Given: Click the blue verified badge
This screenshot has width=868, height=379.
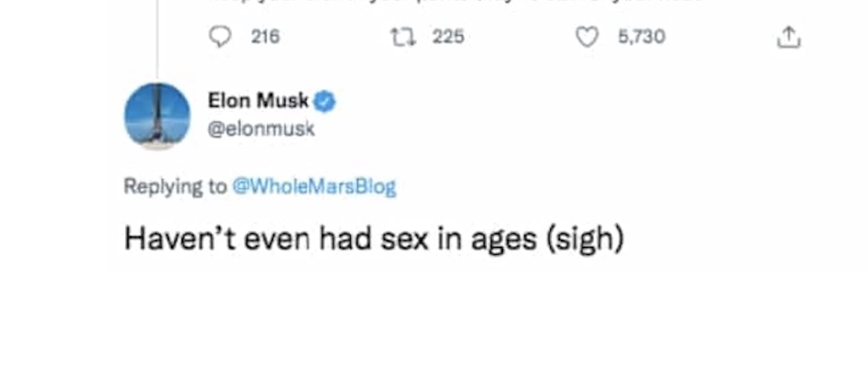Looking at the screenshot, I should point(324,102).
